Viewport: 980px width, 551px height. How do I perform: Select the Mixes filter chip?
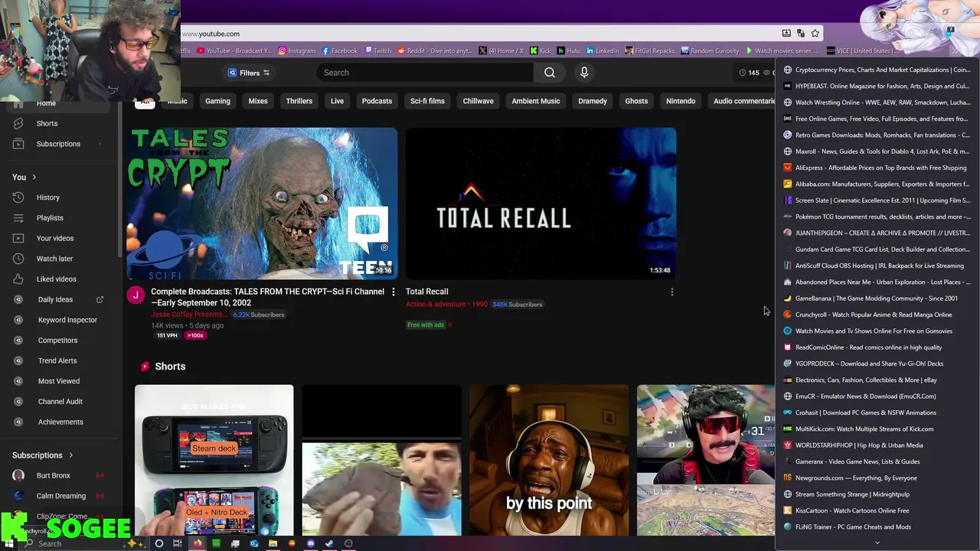[258, 101]
